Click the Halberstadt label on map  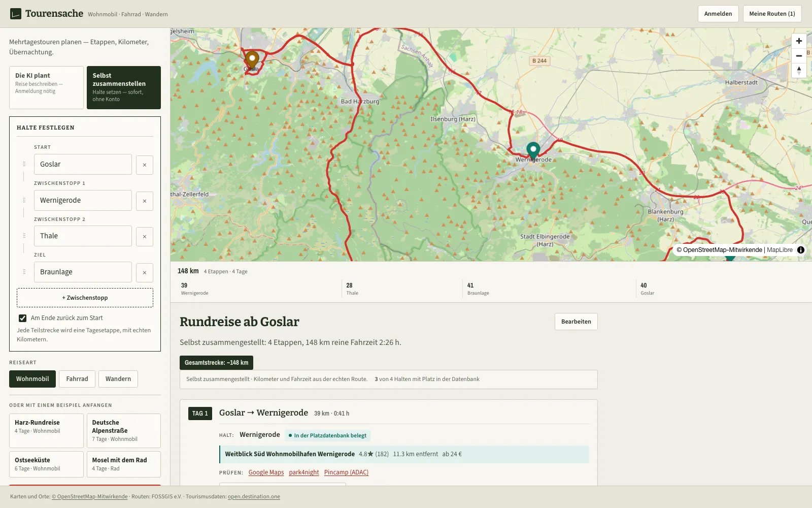(741, 82)
